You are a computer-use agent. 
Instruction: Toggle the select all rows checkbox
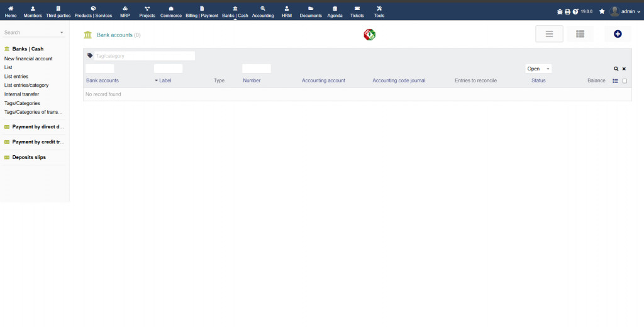click(625, 81)
